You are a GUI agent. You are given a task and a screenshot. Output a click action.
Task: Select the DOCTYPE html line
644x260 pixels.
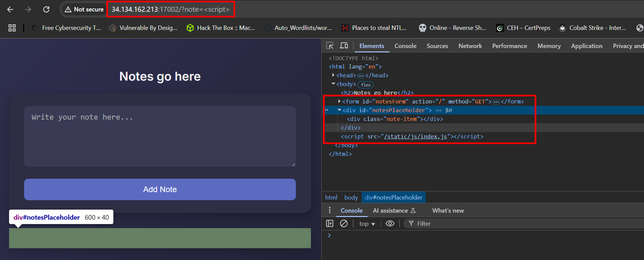tap(354, 58)
